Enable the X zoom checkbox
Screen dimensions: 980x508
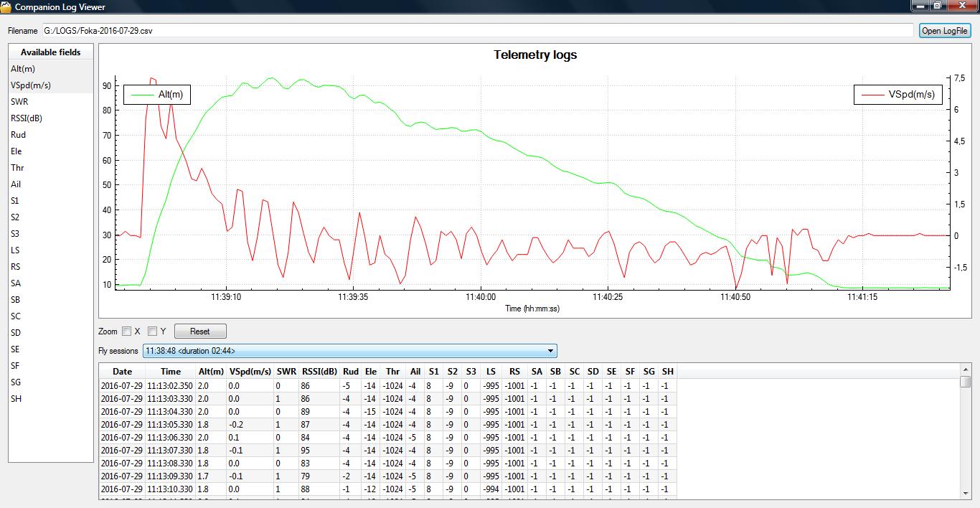click(127, 331)
